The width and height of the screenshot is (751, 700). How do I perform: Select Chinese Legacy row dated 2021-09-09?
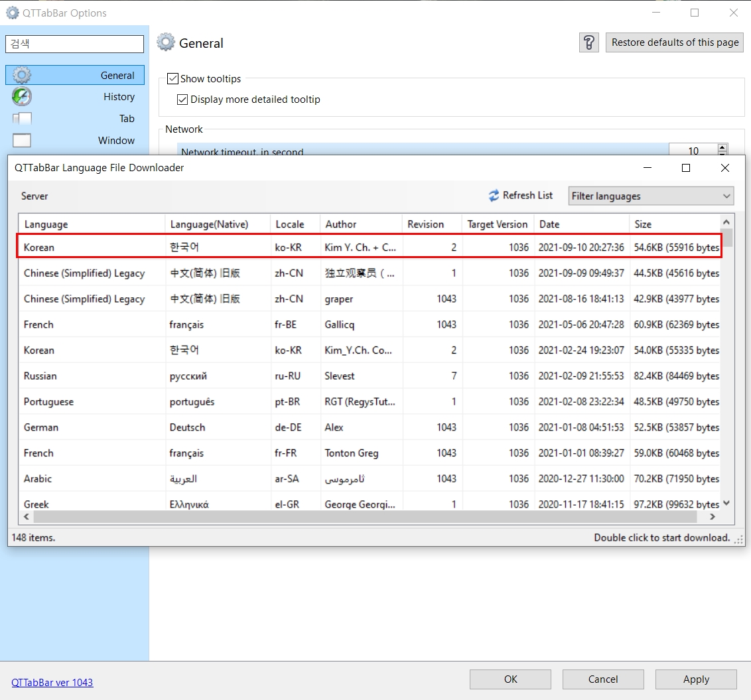point(370,273)
